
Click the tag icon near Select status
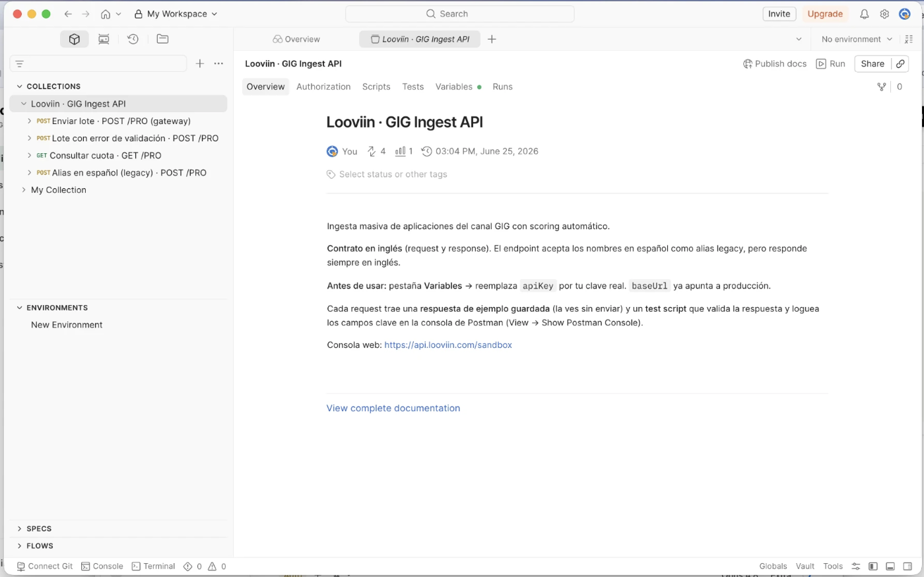(x=331, y=174)
